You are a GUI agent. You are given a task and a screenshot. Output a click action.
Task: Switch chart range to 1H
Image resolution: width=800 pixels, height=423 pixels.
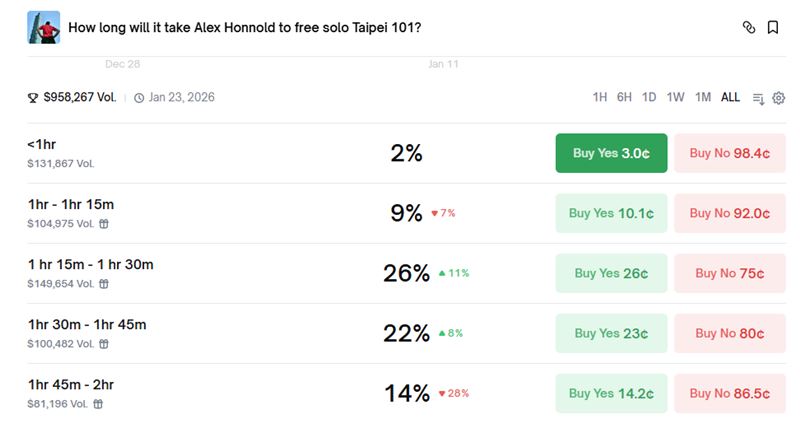tap(600, 97)
